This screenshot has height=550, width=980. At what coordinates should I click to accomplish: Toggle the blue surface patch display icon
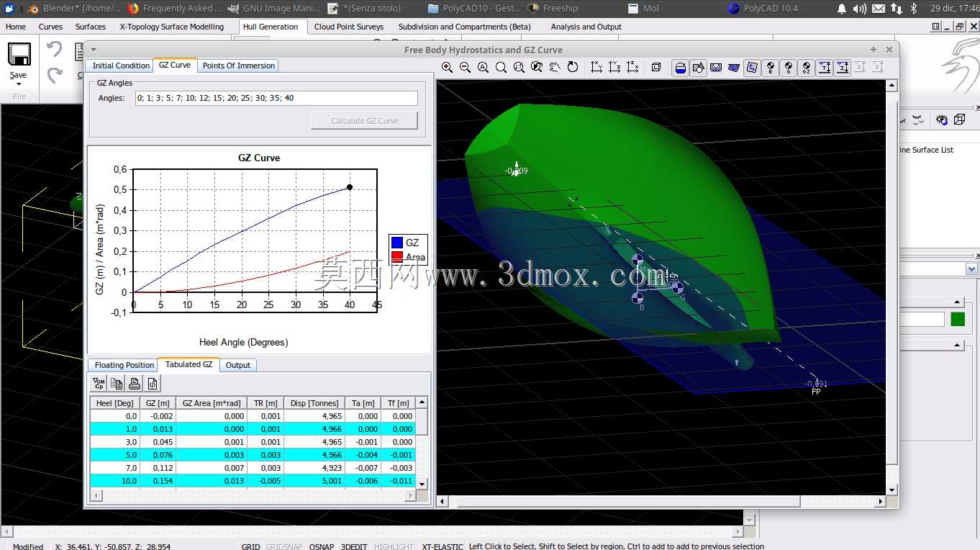pyautogui.click(x=752, y=68)
